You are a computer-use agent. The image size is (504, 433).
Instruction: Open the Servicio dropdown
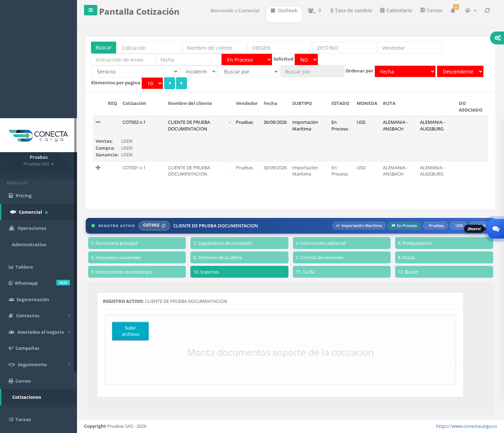(x=135, y=72)
